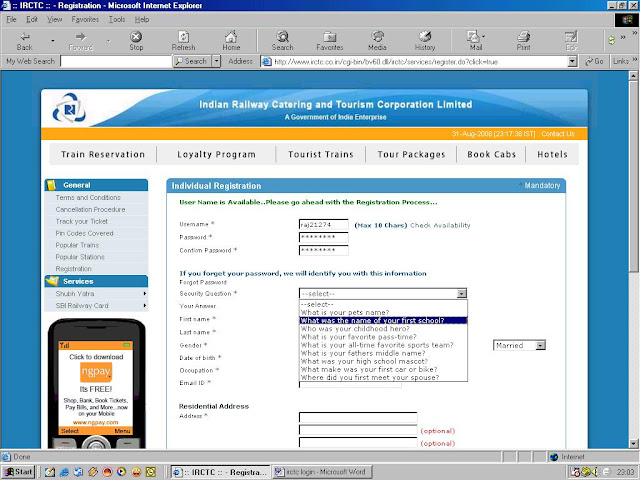Click the Back toolbar button
This screenshot has height=480, width=640.
click(25, 41)
